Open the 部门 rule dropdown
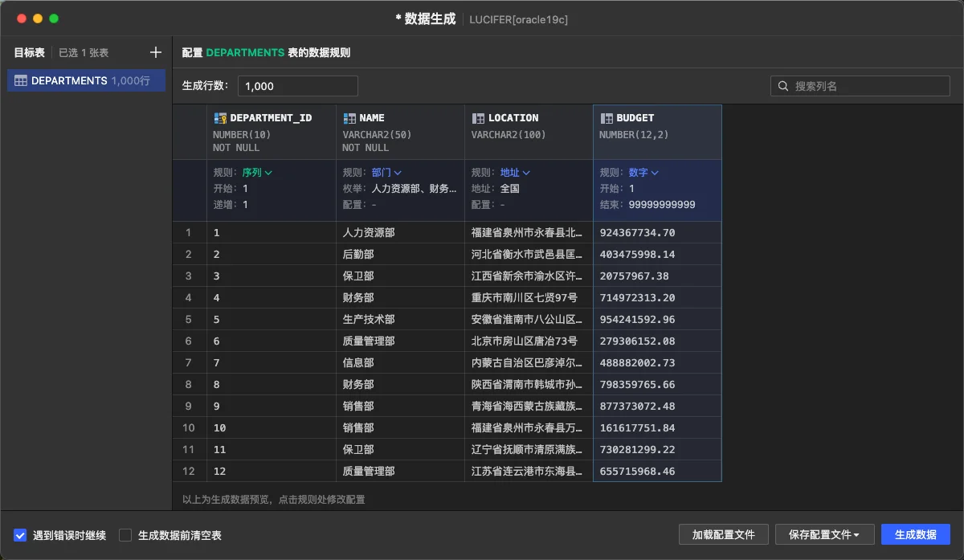Screen dimensions: 964x560 click(386, 172)
